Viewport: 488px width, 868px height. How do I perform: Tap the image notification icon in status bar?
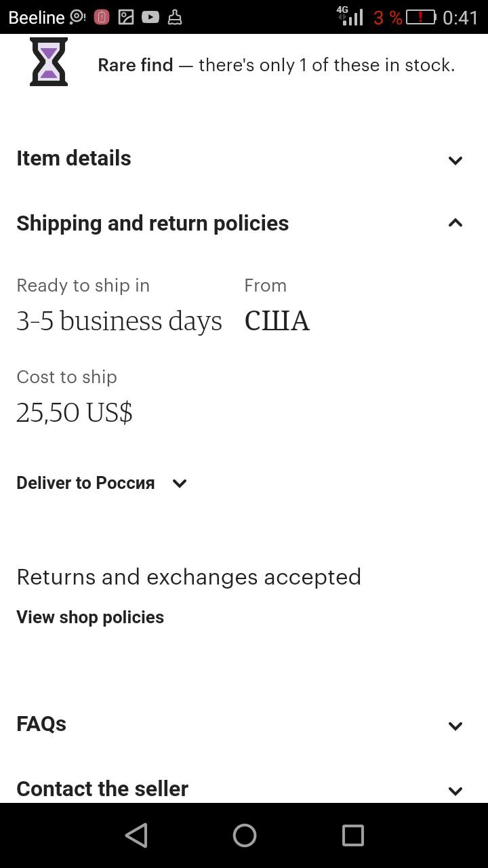pyautogui.click(x=126, y=17)
